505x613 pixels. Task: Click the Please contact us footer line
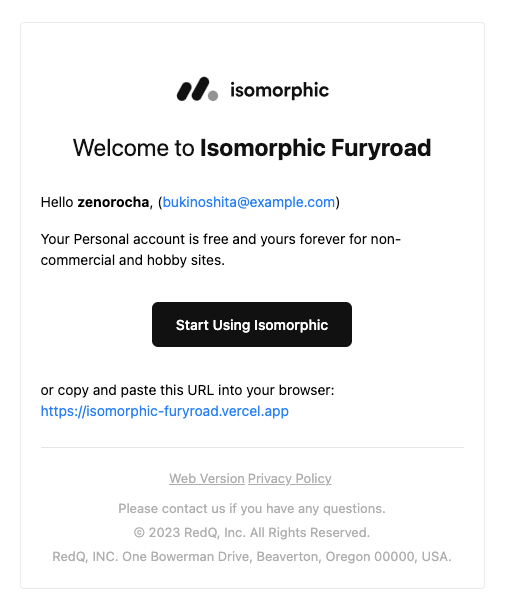pos(252,509)
